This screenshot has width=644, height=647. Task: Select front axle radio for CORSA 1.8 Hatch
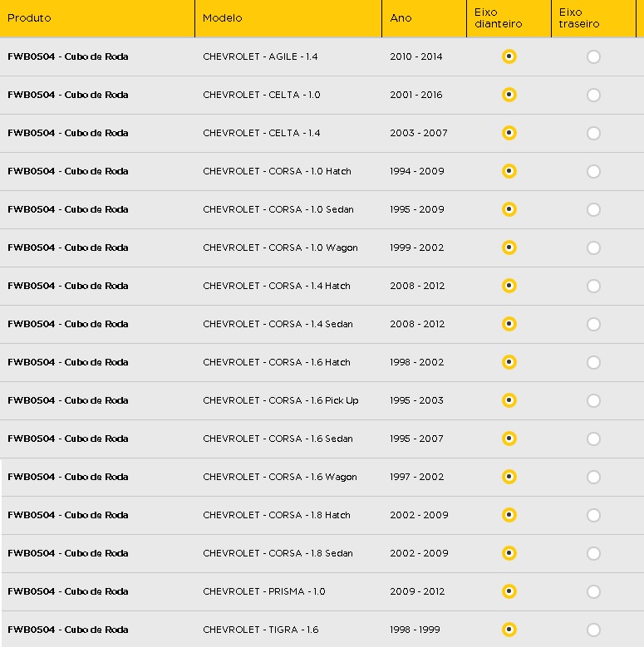coord(509,515)
